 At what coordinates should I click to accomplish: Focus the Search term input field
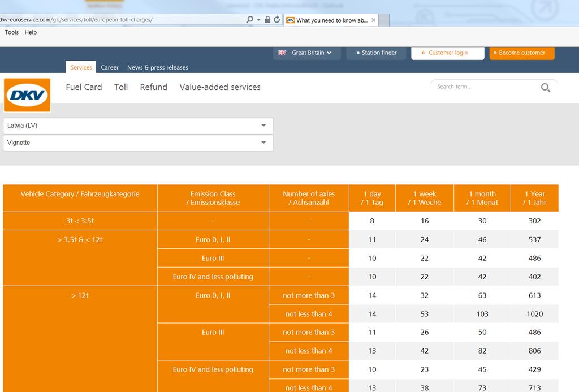[x=487, y=87]
